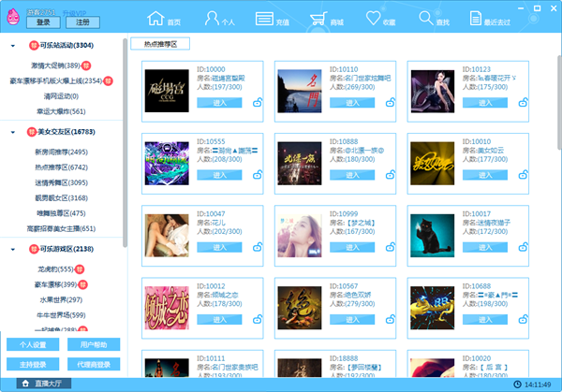
Task: Open the Mall (商城) shopping cart icon
Action: pos(318,19)
